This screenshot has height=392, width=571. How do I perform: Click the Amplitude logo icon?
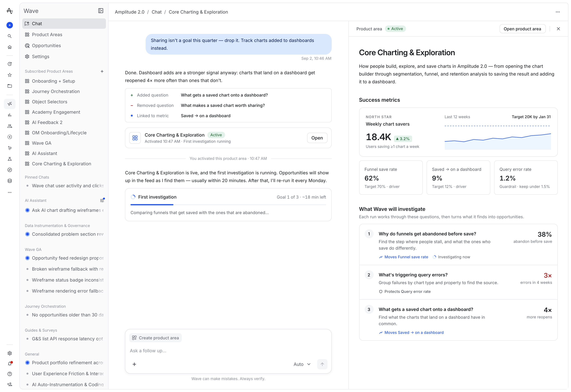[x=10, y=11]
